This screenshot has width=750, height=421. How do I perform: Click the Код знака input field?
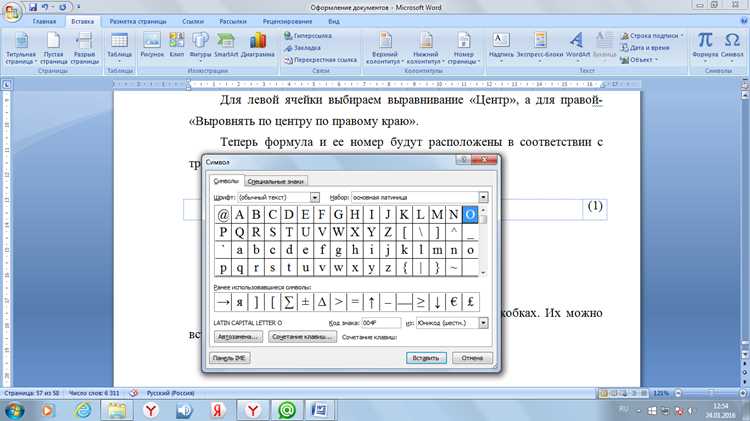pos(381,323)
